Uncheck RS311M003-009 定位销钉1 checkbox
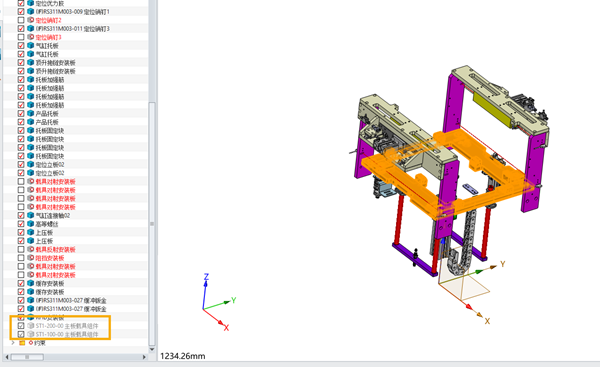 tap(21, 11)
